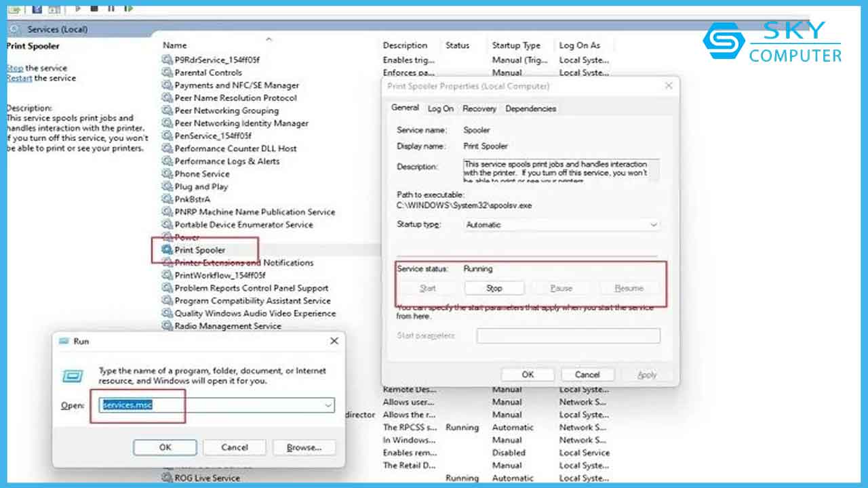Click the Description text box in Properties
868x488 pixels.
[x=561, y=170]
